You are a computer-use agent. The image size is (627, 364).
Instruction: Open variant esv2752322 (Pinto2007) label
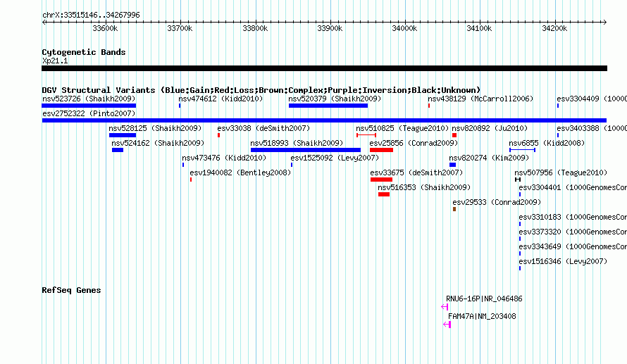tap(89, 113)
